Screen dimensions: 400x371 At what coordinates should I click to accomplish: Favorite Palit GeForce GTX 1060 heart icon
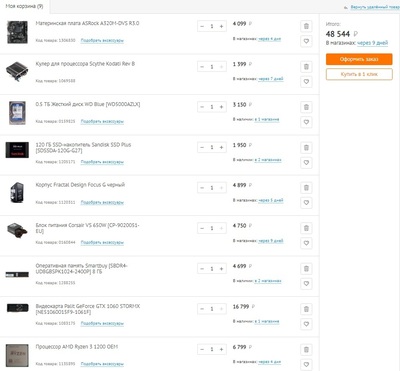coord(306,324)
